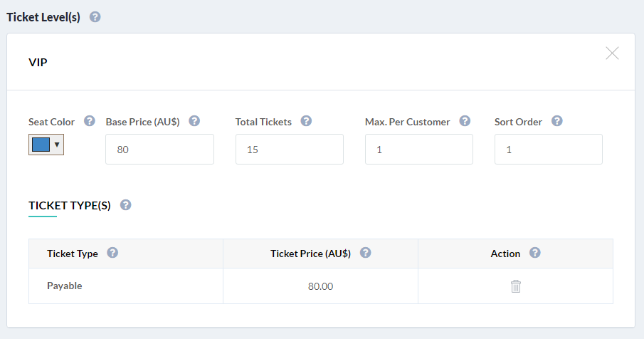
Task: Click help icon in Ticket Type column header
Action: click(112, 253)
